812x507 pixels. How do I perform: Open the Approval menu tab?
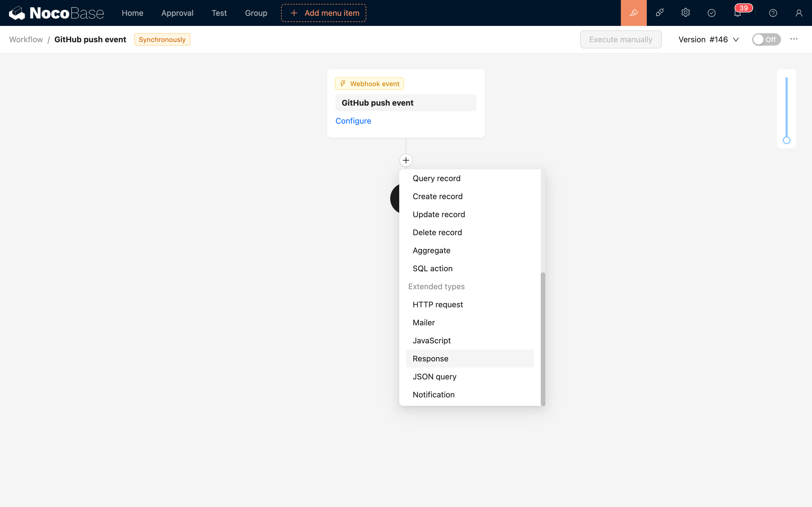click(x=177, y=13)
